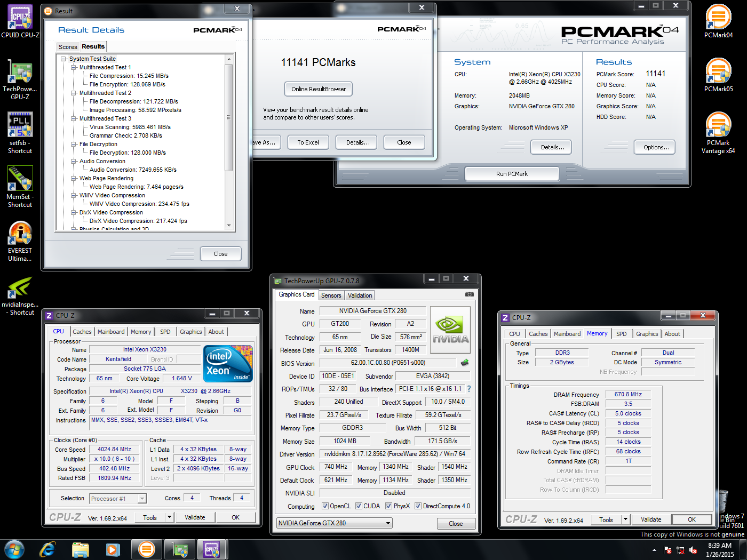Image resolution: width=747 pixels, height=560 pixels.
Task: Toggle the CUDA checkbox in GPU-Z
Action: (359, 506)
